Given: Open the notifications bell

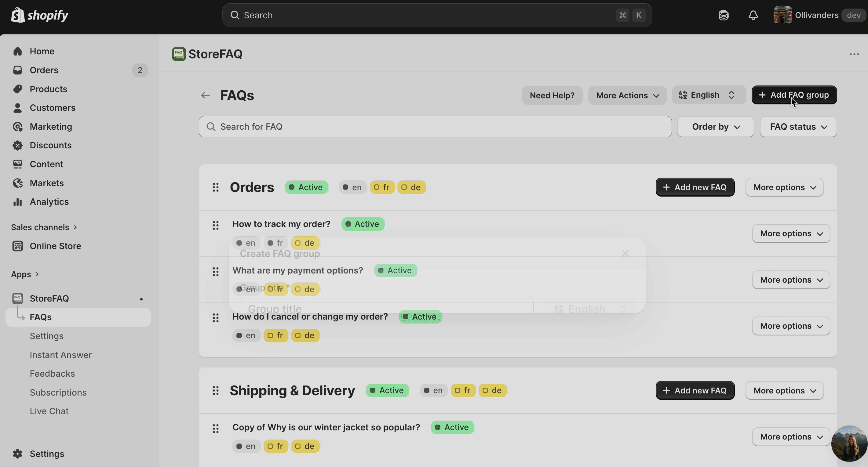Looking at the screenshot, I should 753,15.
